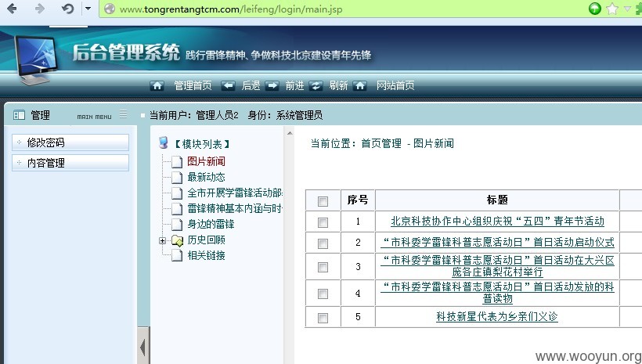Viewport: 642px width, 364px height.
Task: Click page icon beside 相关链接
Action: click(177, 255)
